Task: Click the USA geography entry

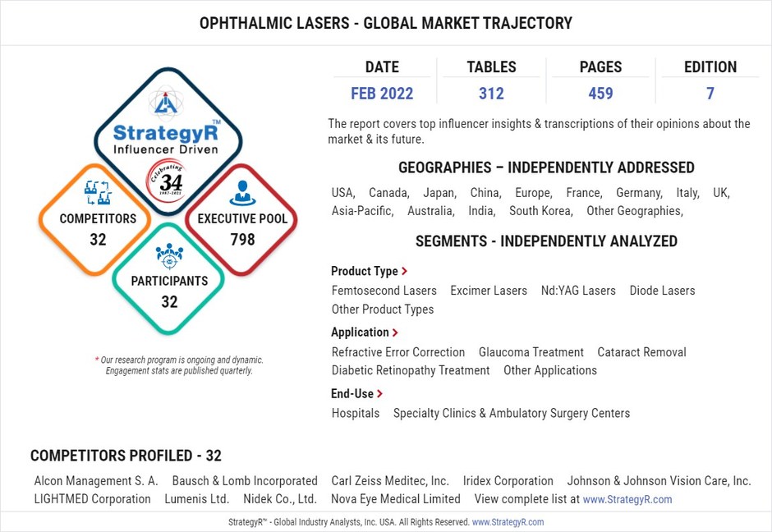Action: point(343,193)
